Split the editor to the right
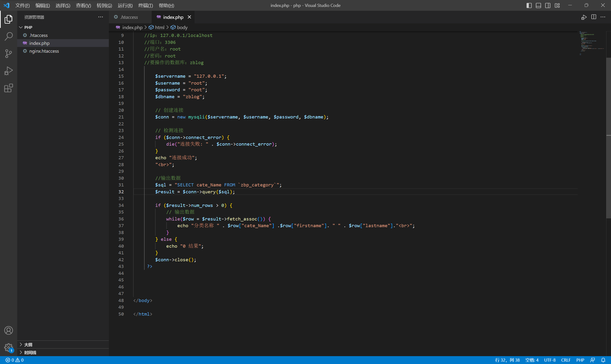This screenshot has height=364, width=611. [594, 17]
